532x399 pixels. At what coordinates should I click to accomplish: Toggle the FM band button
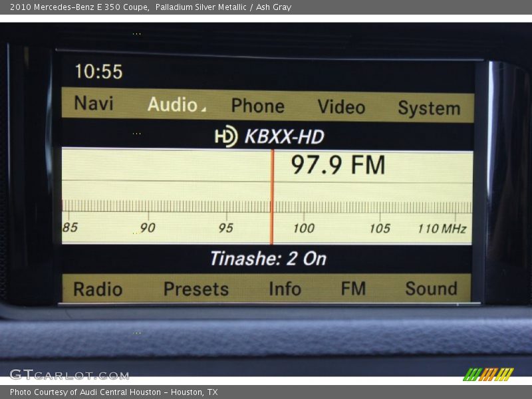coord(353,289)
